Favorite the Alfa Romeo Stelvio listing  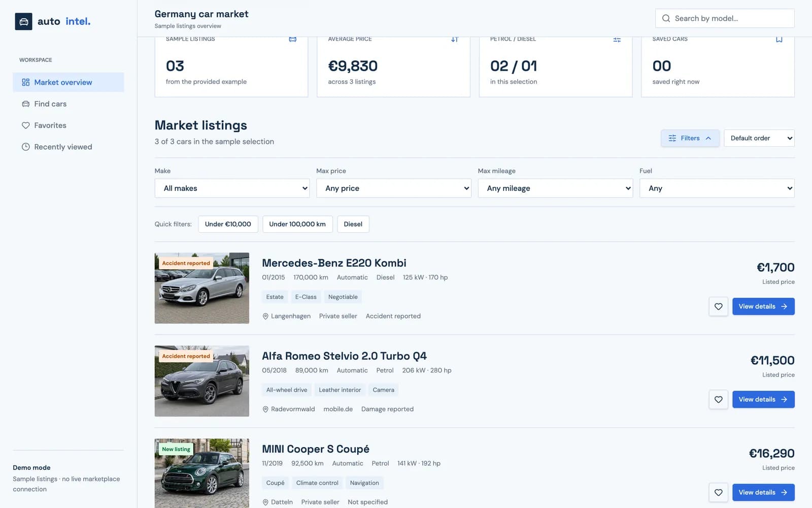718,399
